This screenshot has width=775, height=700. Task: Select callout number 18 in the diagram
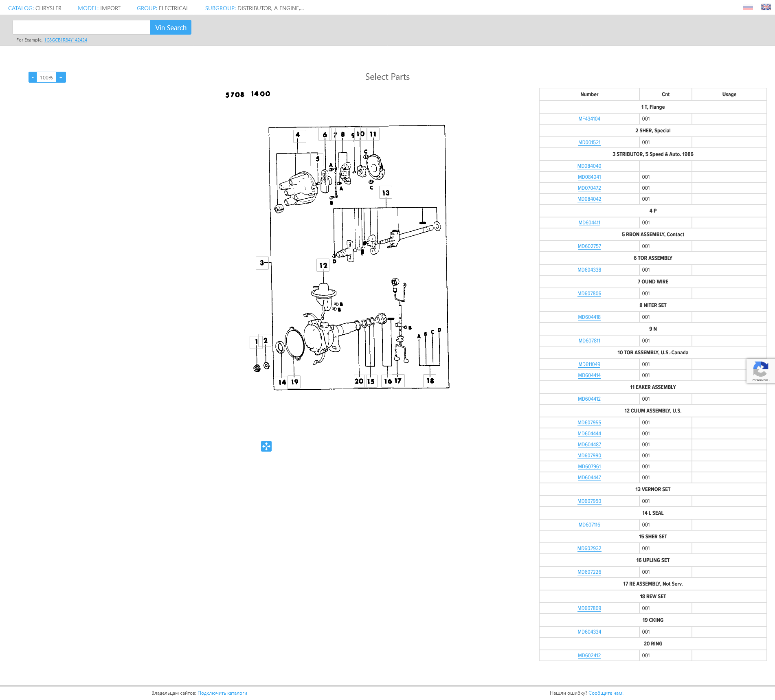coord(430,381)
